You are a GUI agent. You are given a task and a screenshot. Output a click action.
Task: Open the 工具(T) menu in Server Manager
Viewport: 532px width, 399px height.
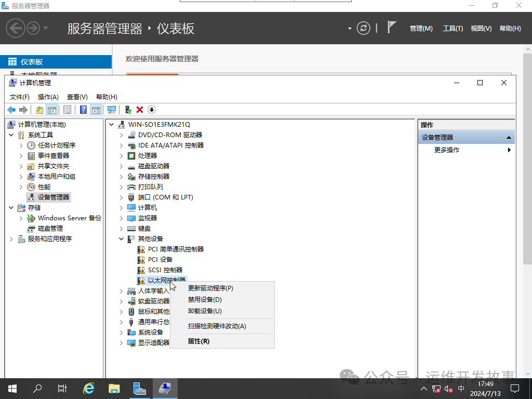tap(453, 28)
